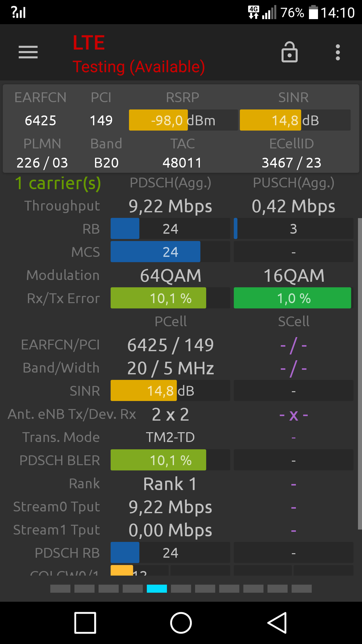This screenshot has width=362, height=644.
Task: Open recent apps square button
Action: click(x=85, y=623)
